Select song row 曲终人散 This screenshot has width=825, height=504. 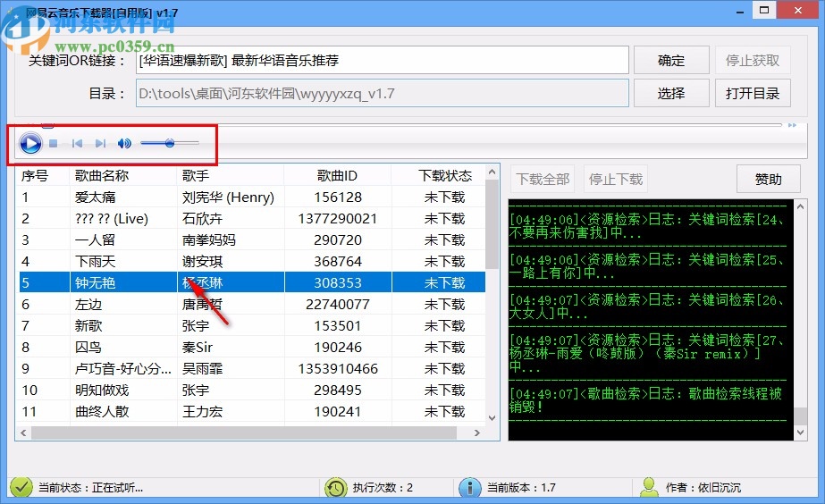click(x=252, y=411)
